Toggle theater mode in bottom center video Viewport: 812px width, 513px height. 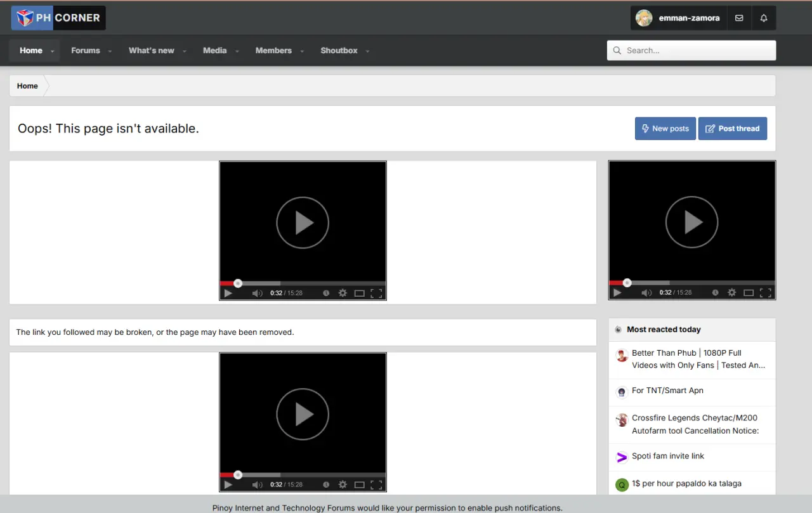(360, 484)
